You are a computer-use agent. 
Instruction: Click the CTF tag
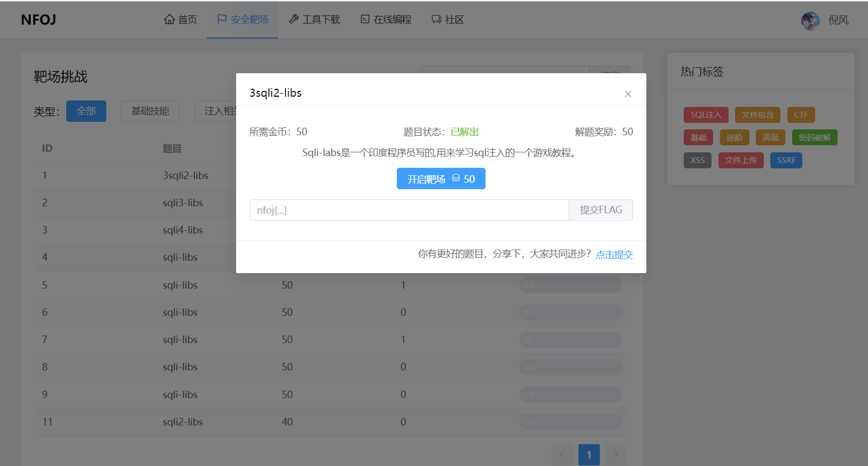point(801,115)
